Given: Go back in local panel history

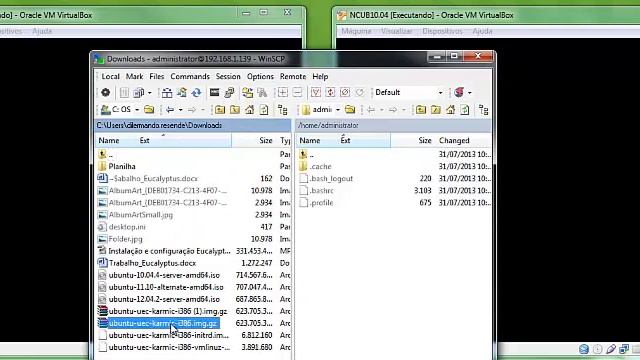Looking at the screenshot, I should tap(170, 109).
